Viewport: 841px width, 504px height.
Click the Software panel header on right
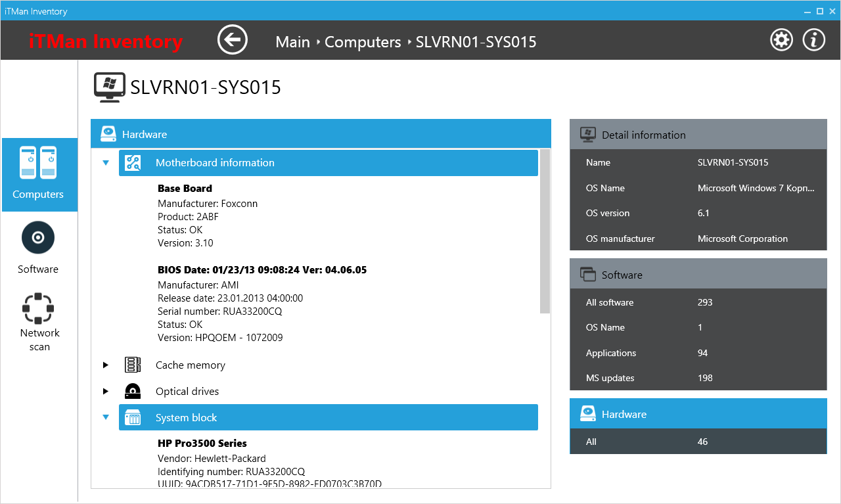pos(698,275)
